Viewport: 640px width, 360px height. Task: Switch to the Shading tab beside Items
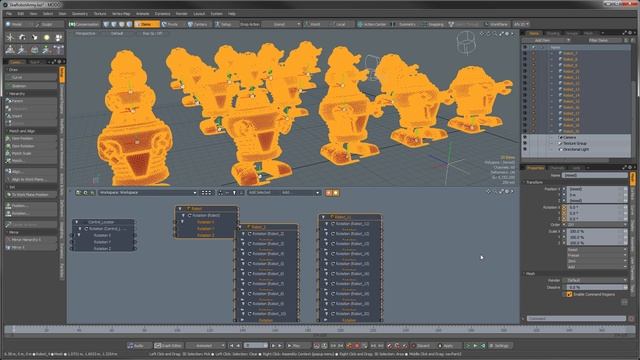[x=553, y=33]
